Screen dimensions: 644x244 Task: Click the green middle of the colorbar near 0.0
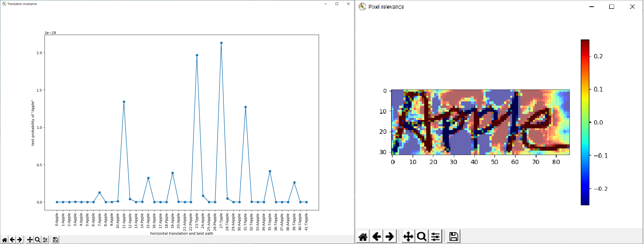click(585, 122)
